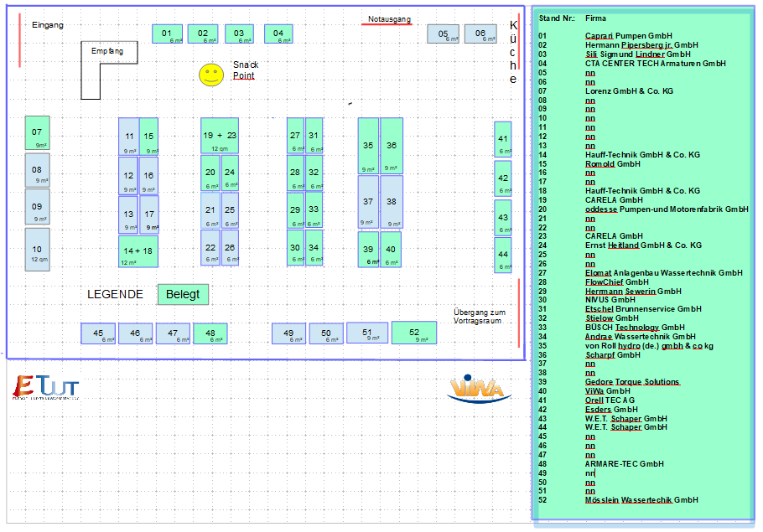Viewport: 763px width, 532px height.
Task: Click the yellow smiley face Snack Point icon
Action: pyautogui.click(x=211, y=75)
